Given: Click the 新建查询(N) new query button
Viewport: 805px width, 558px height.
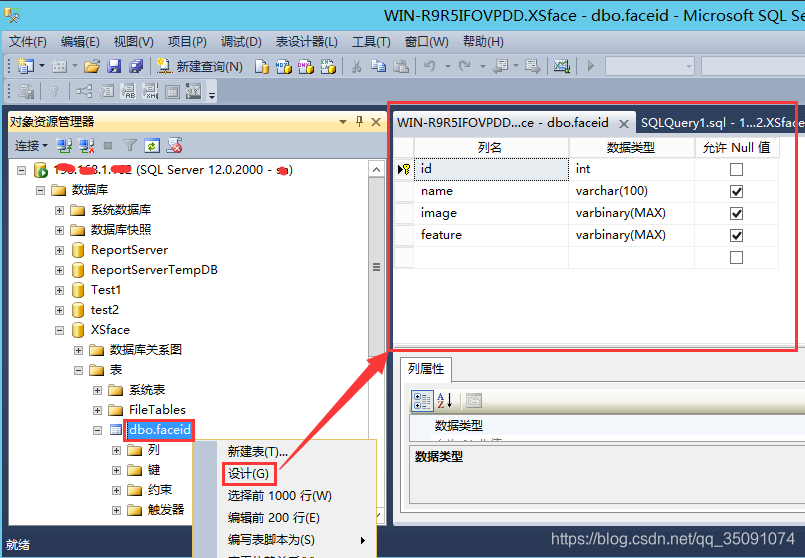Looking at the screenshot, I should click(x=200, y=66).
